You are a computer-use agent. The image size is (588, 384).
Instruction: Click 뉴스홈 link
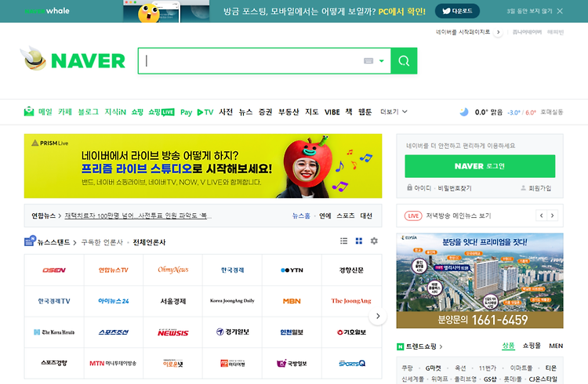tap(301, 216)
